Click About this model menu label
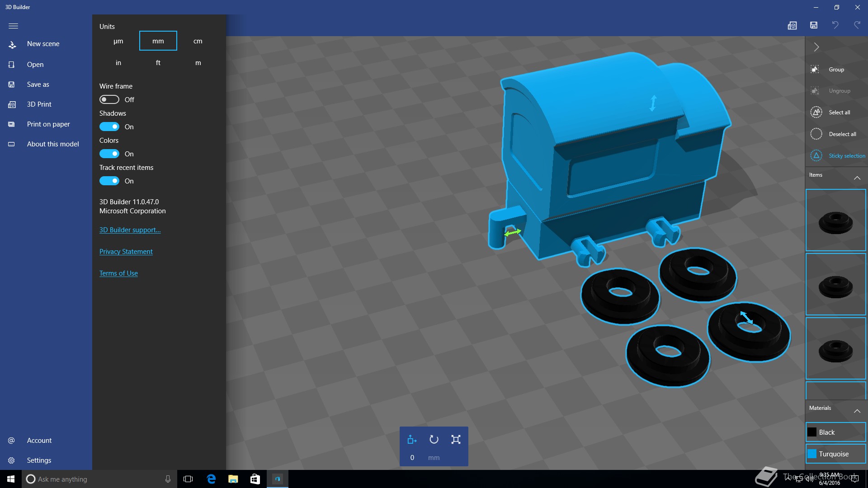 pos(53,144)
